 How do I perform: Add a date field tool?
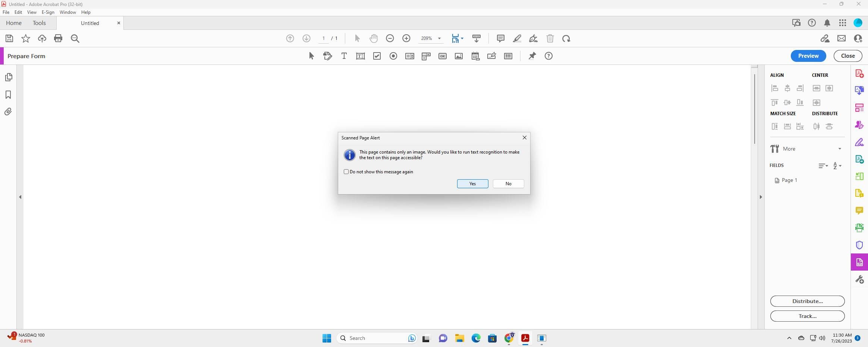[x=475, y=56]
